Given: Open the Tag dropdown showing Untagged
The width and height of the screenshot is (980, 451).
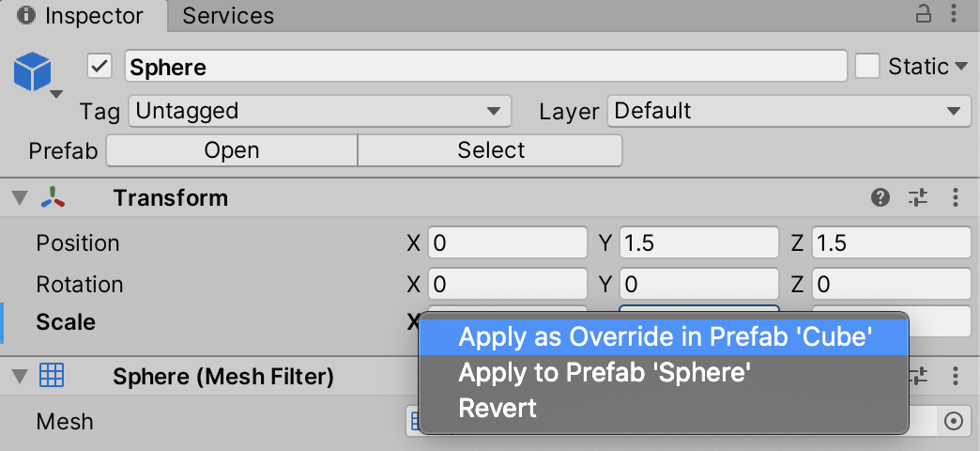Looking at the screenshot, I should (x=319, y=111).
